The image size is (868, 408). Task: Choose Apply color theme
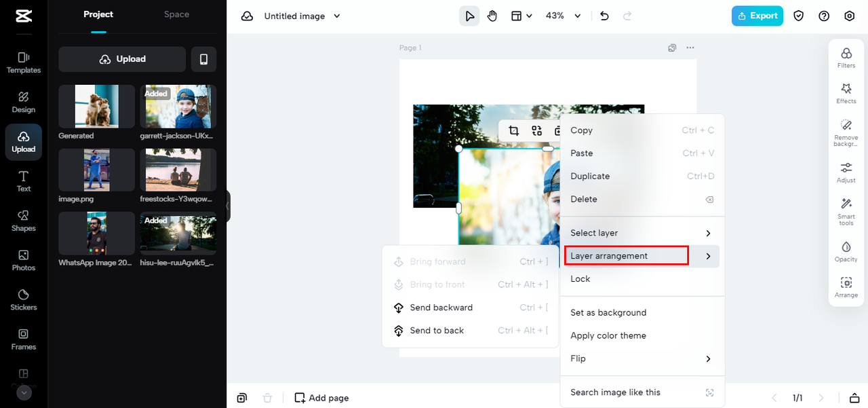pyautogui.click(x=642, y=335)
